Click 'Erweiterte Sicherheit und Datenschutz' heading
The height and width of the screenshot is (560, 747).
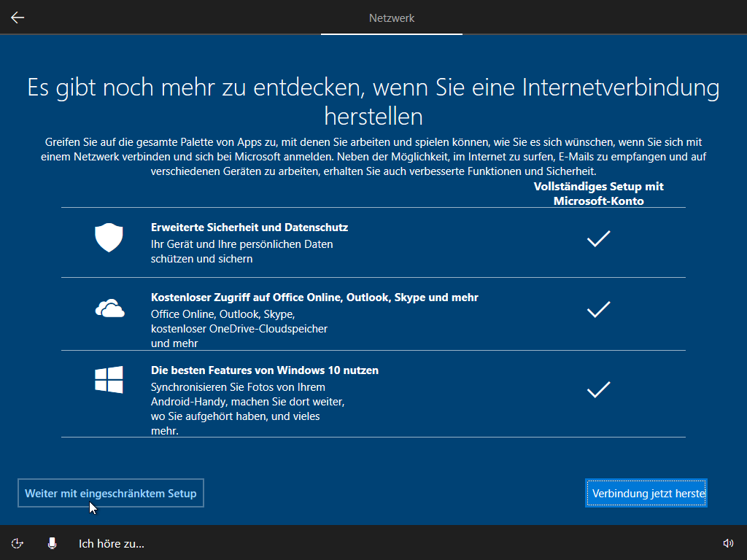point(249,227)
